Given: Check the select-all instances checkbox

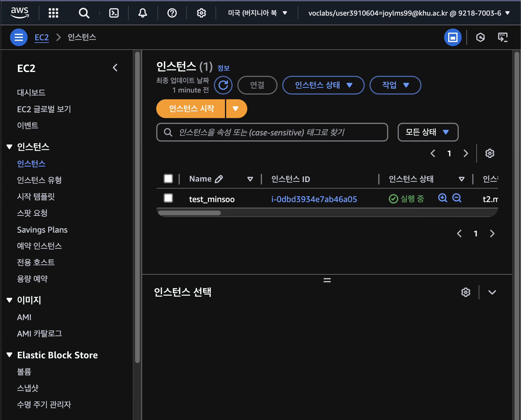Looking at the screenshot, I should pyautogui.click(x=168, y=179).
